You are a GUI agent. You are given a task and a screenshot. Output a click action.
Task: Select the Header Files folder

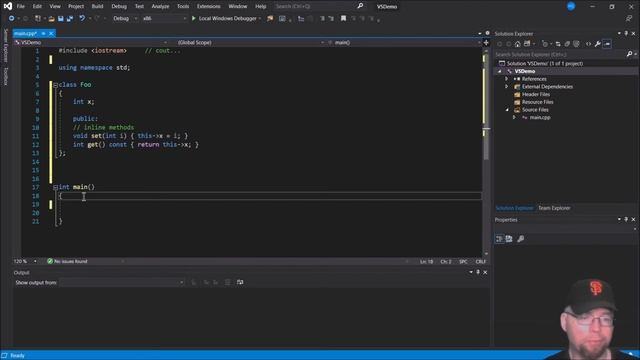coord(536,94)
